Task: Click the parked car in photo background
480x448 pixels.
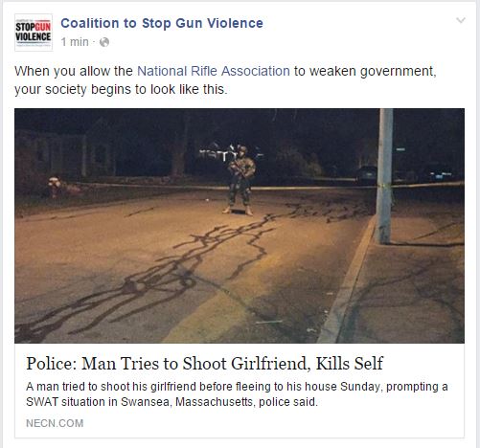Action: [x=367, y=174]
